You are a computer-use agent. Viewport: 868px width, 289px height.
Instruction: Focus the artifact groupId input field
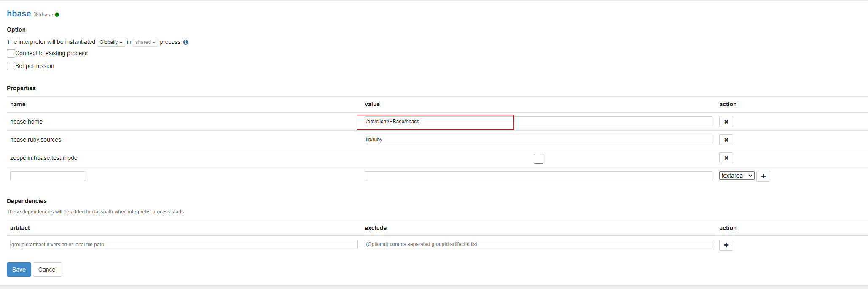[x=184, y=245]
